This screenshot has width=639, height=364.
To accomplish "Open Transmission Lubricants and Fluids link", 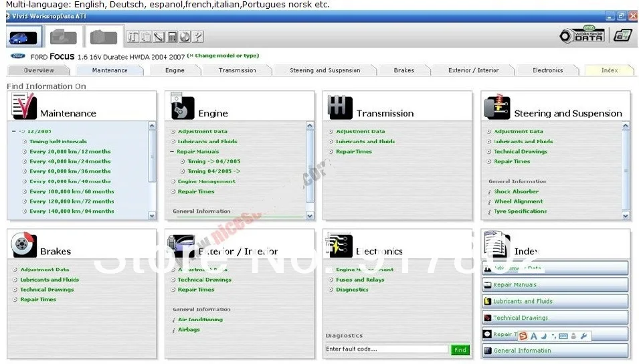I will point(365,141).
